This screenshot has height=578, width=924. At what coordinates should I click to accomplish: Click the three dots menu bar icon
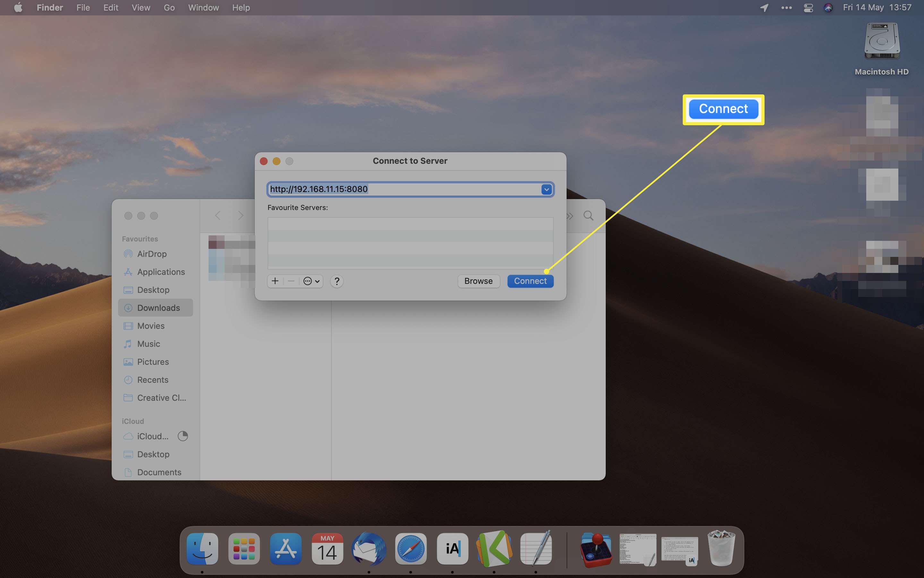coord(786,8)
